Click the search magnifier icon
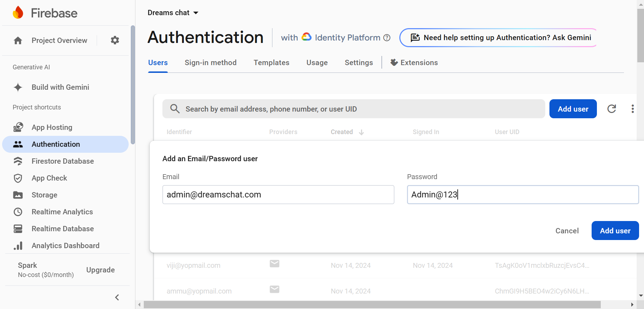This screenshot has width=644, height=309. coord(175,108)
